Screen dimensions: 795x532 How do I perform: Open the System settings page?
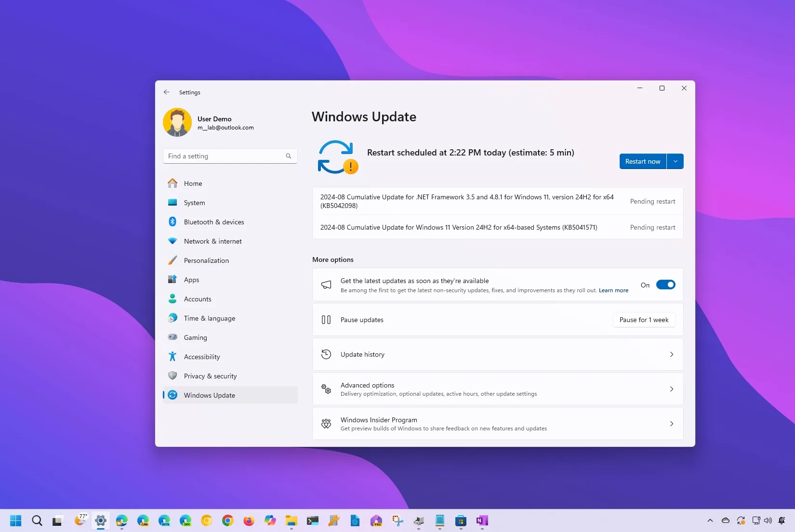point(230,203)
